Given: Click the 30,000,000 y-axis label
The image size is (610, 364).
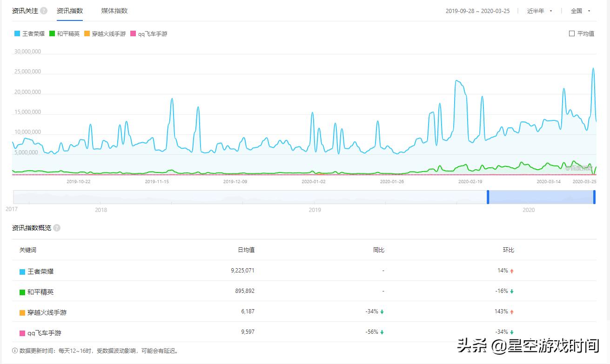Looking at the screenshot, I should pyautogui.click(x=28, y=52).
